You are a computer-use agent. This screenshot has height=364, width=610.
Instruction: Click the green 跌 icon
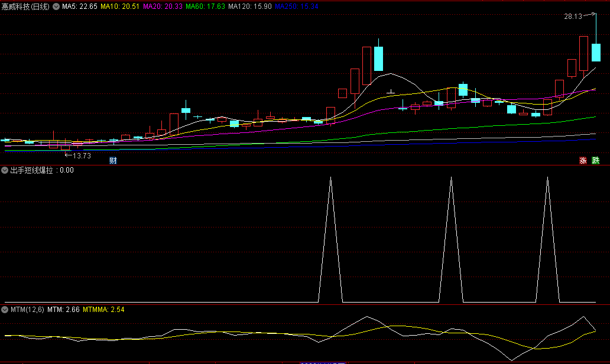click(x=596, y=160)
